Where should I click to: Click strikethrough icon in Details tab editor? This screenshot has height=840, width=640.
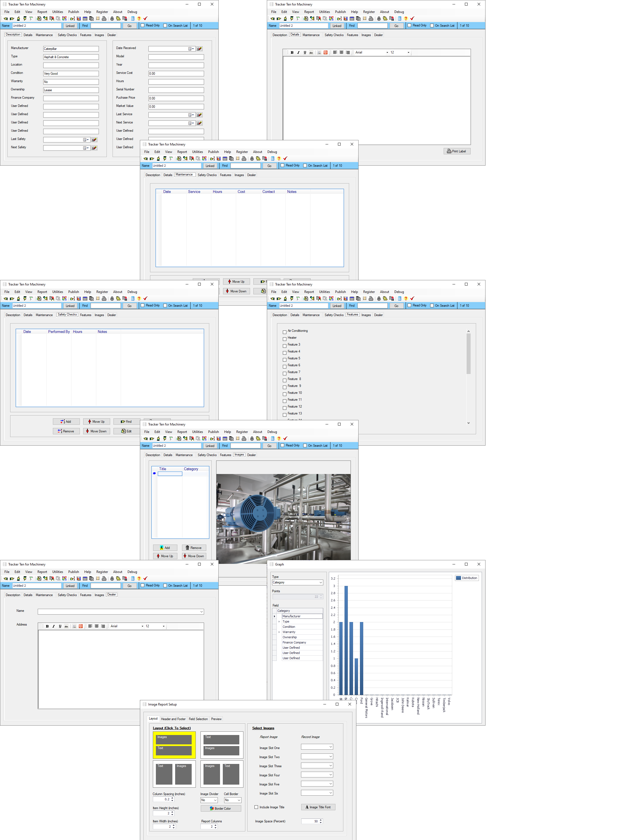tap(311, 53)
